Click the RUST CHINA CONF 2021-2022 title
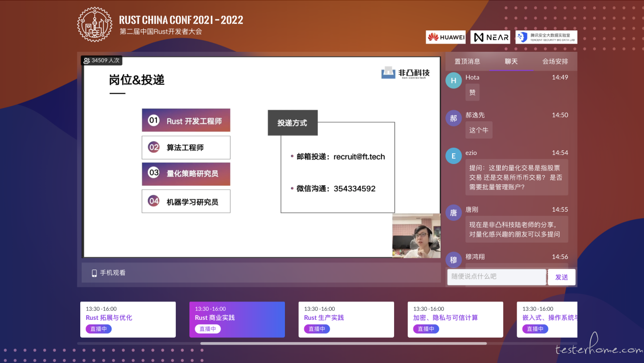 [x=181, y=20]
